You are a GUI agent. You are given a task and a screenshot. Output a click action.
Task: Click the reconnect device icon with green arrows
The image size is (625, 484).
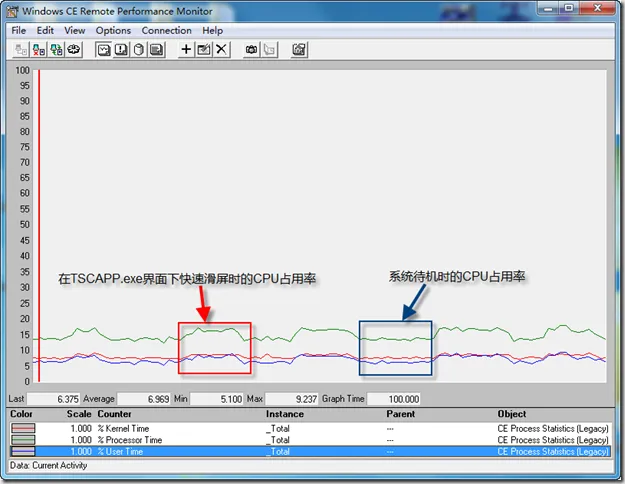[56, 50]
